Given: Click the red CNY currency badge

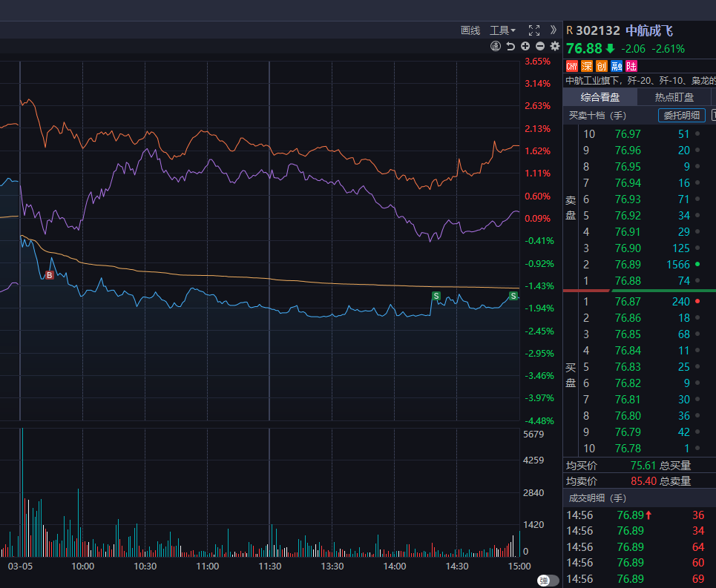Looking at the screenshot, I should pyautogui.click(x=571, y=66).
